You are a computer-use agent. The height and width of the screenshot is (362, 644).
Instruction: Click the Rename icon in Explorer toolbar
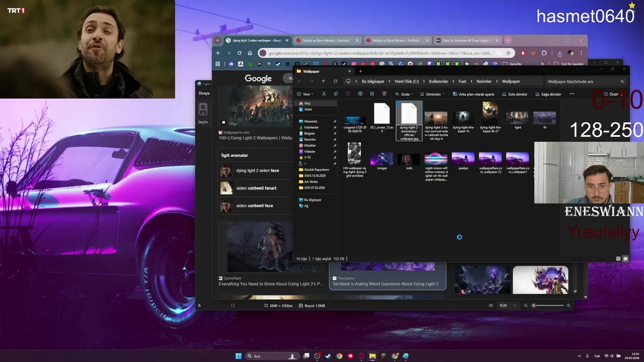coord(360,94)
